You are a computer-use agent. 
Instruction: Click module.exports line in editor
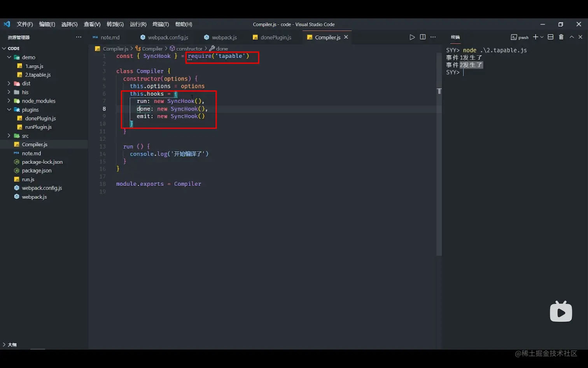click(159, 184)
